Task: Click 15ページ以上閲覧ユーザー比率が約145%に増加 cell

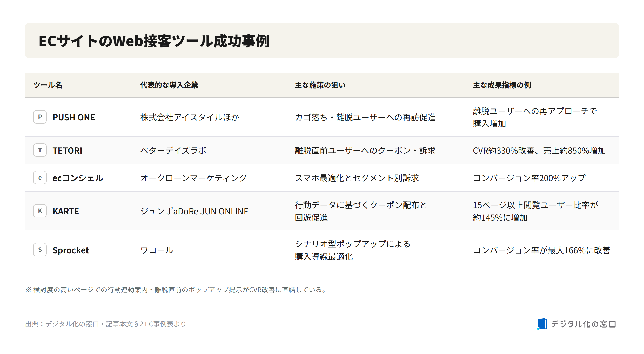Action: [535, 211]
